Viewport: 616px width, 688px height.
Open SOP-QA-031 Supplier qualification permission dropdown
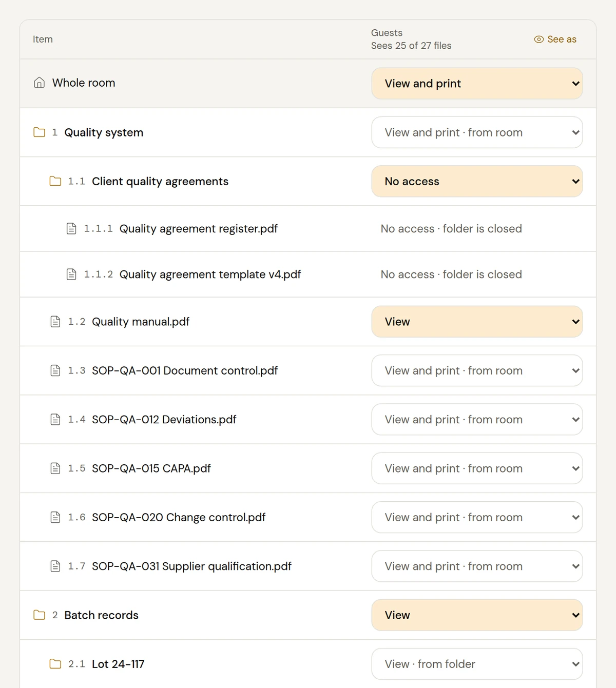click(x=477, y=566)
